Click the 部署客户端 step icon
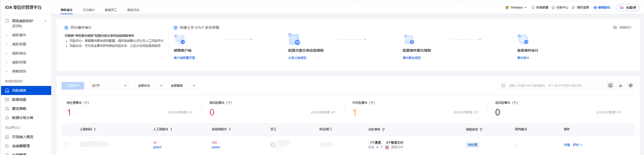The image size is (644, 155). [180, 39]
